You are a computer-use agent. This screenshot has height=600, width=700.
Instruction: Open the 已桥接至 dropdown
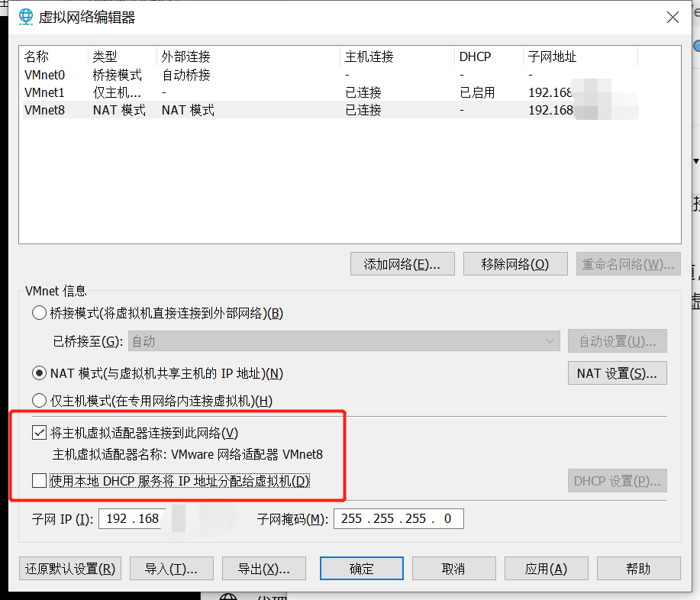344,341
